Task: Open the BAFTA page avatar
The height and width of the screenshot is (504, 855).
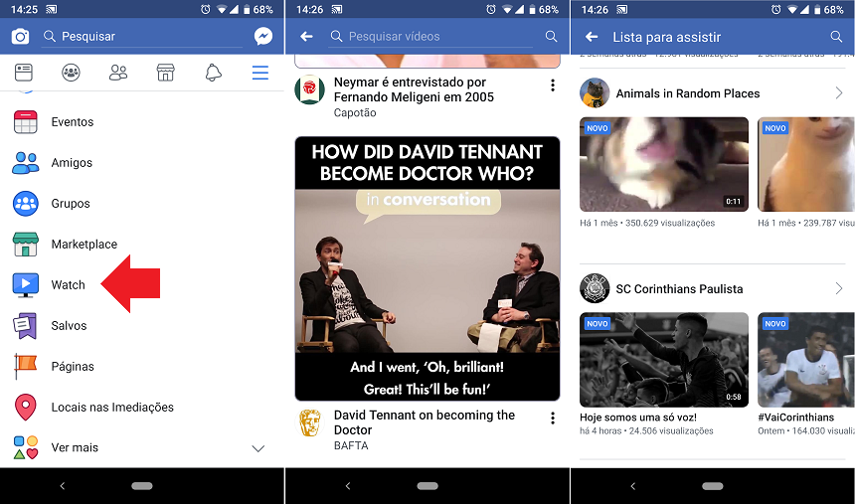Action: [310, 422]
